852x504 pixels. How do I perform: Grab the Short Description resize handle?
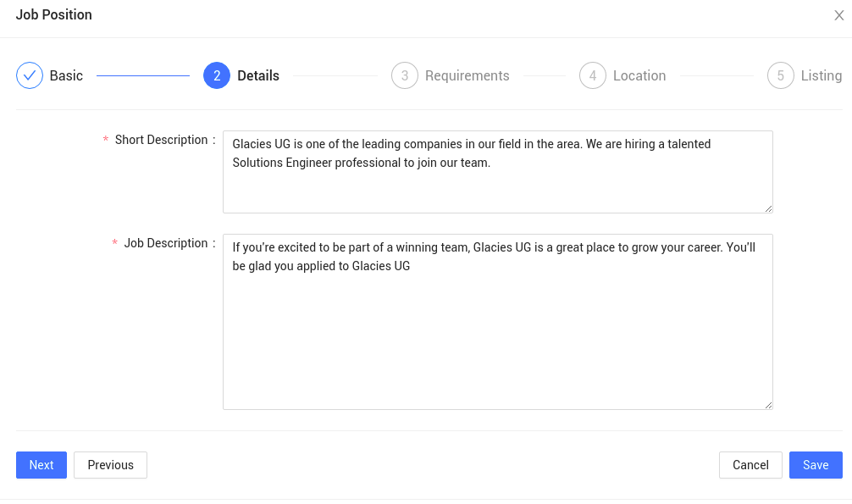click(x=768, y=208)
